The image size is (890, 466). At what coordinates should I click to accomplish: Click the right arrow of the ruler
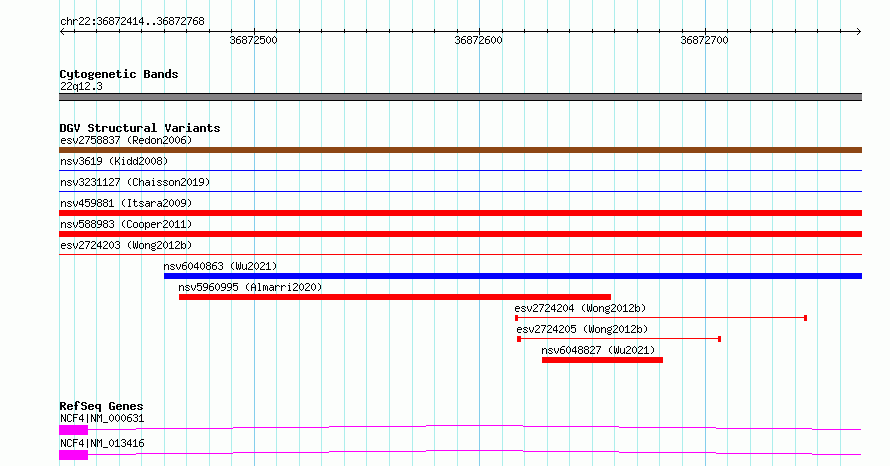[859, 32]
